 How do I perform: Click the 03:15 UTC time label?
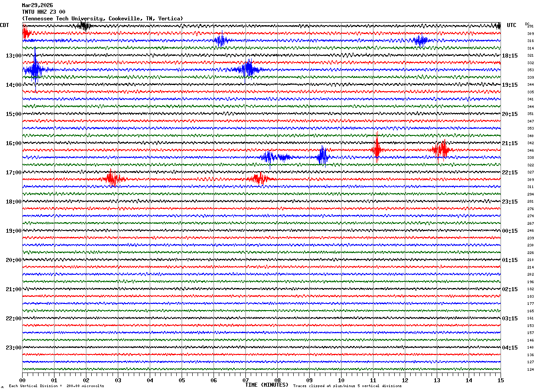tap(510, 319)
